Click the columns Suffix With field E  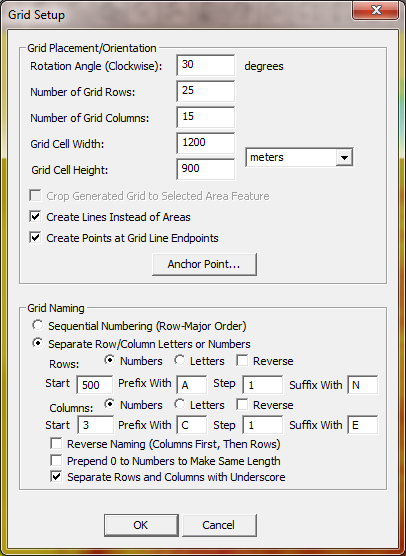(x=363, y=425)
